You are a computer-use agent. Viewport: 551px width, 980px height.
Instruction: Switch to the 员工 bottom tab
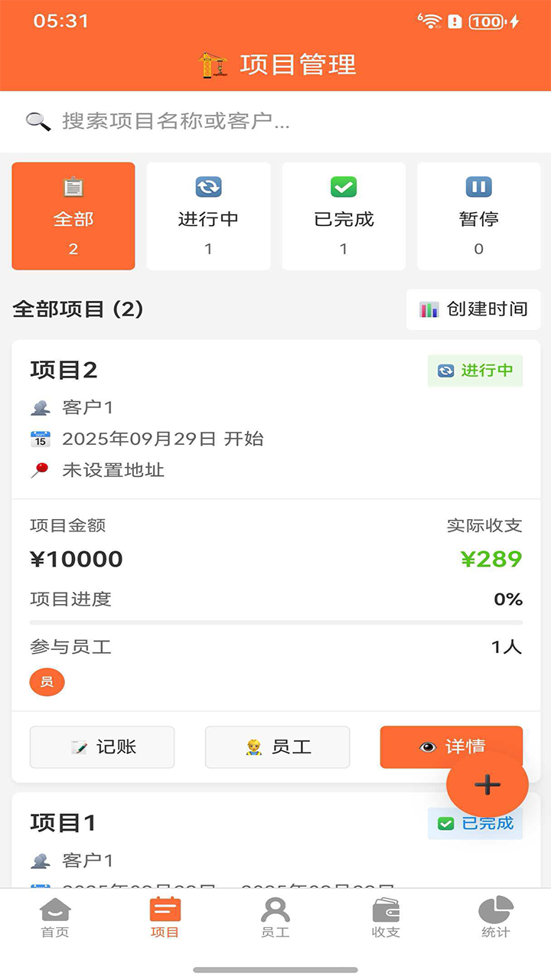point(275,917)
